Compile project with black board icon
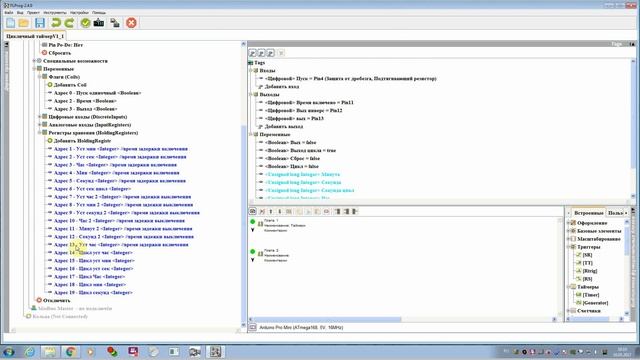 99,23
